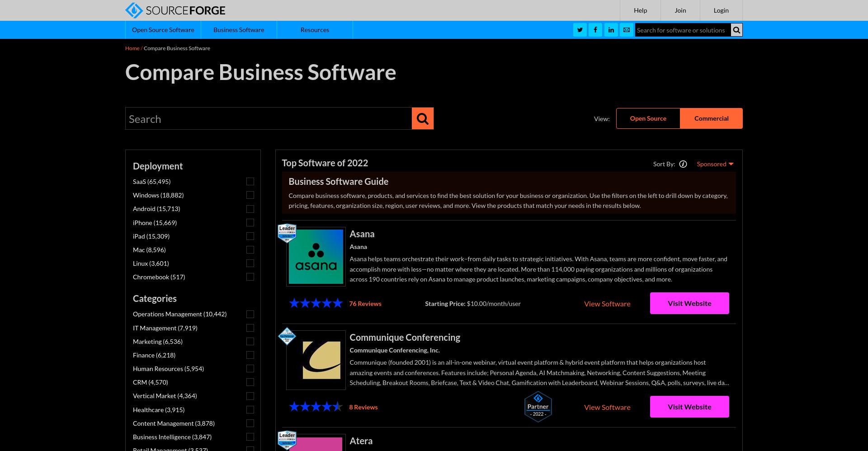The width and height of the screenshot is (868, 451).
Task: Focus the main Search input field
Action: 269,118
